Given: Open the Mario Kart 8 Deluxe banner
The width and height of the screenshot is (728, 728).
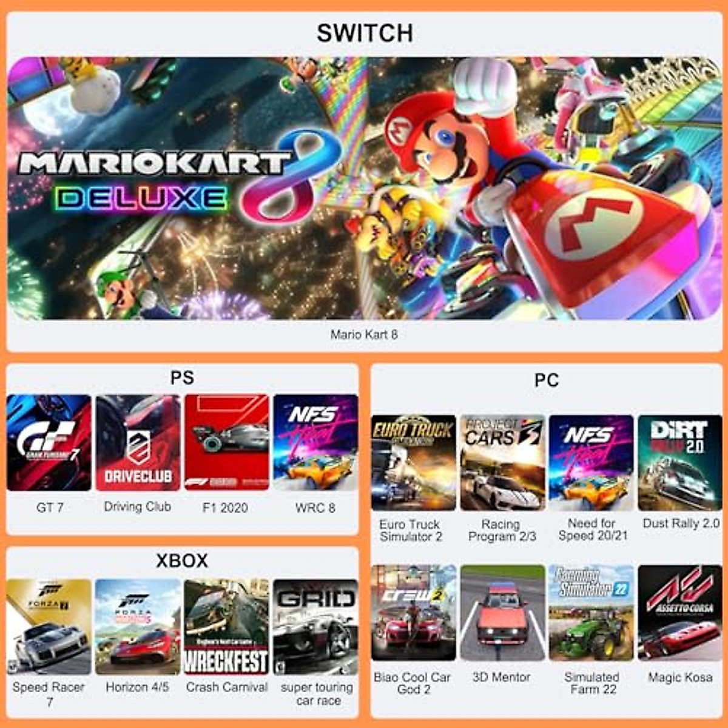Looking at the screenshot, I should coord(364,188).
